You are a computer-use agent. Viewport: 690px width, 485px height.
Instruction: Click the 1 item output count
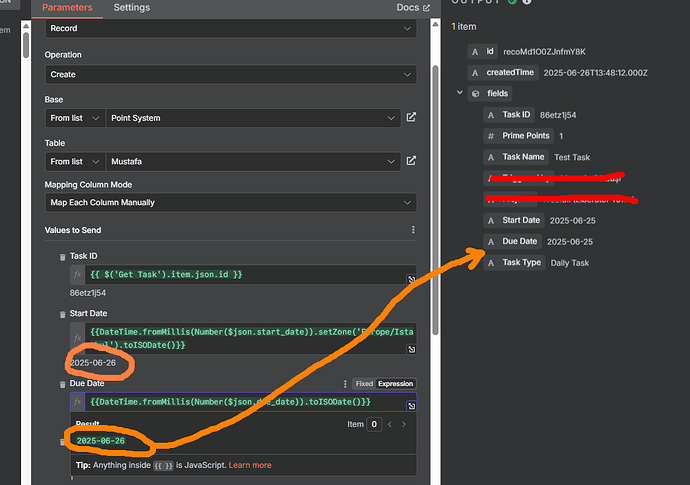click(x=463, y=27)
